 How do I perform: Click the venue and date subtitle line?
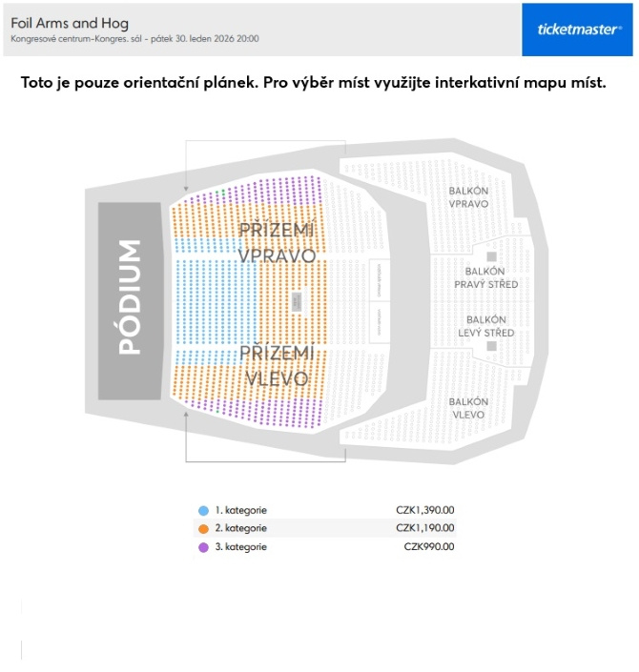pyautogui.click(x=134, y=40)
